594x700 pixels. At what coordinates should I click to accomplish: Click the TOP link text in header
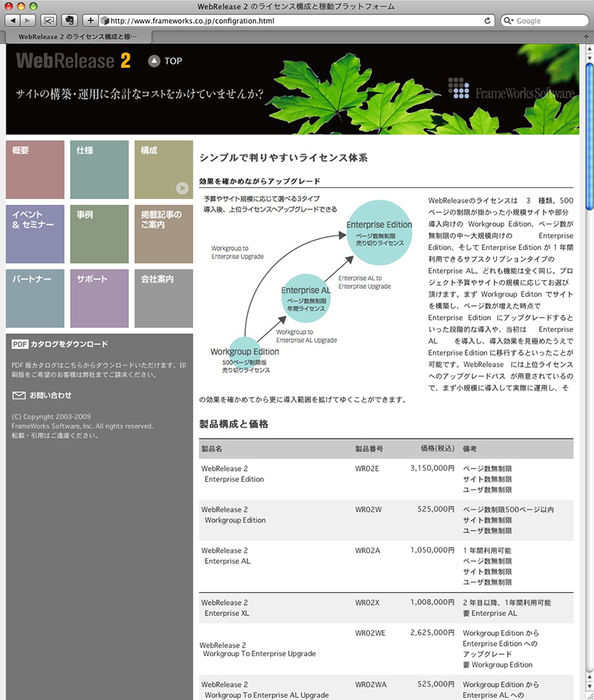tap(173, 61)
